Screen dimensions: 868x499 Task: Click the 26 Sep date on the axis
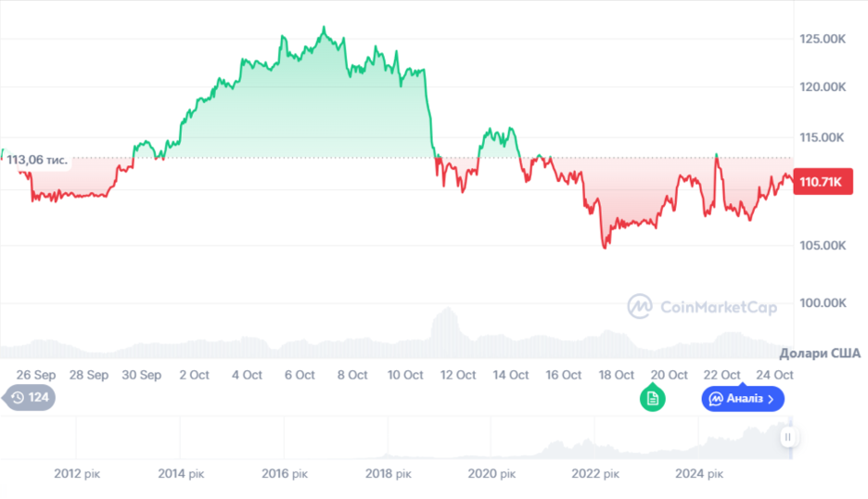[36, 375]
